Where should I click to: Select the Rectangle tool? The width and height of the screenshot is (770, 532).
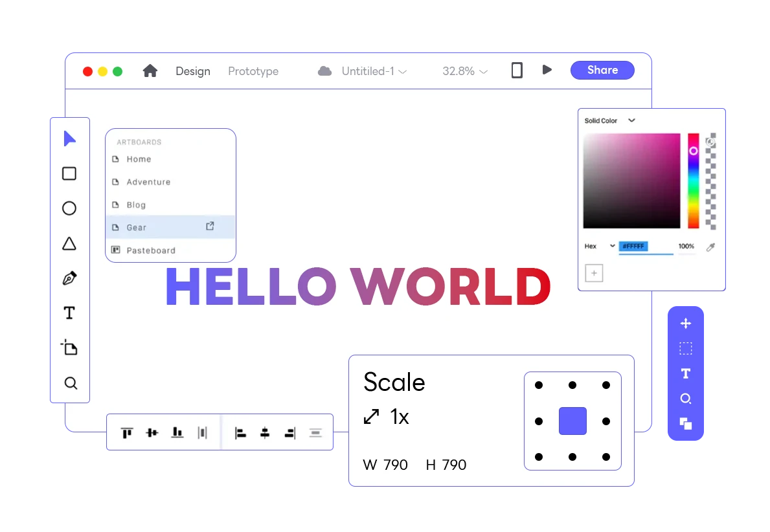(69, 173)
